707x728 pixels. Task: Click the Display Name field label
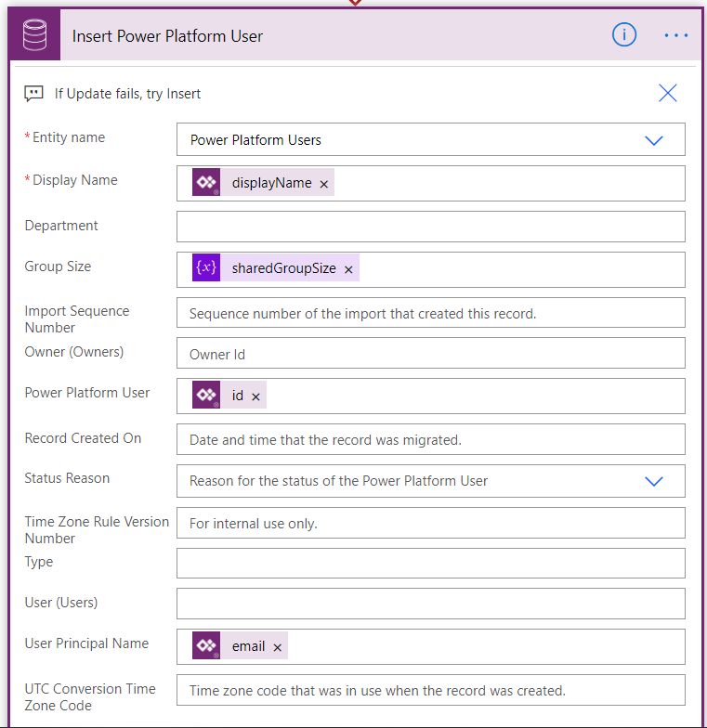click(x=74, y=180)
